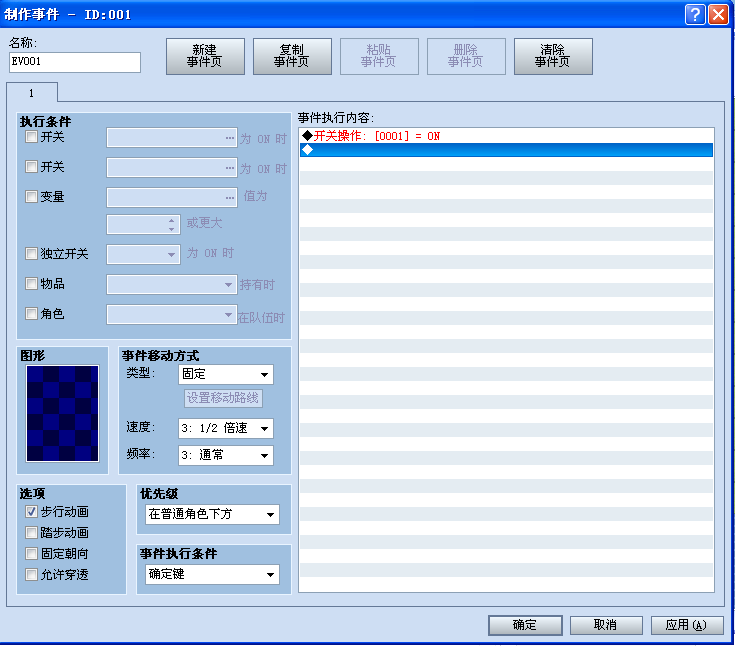Open the 变量 selector ellipsis field
Screen dimensions: 735x646
coord(172,197)
